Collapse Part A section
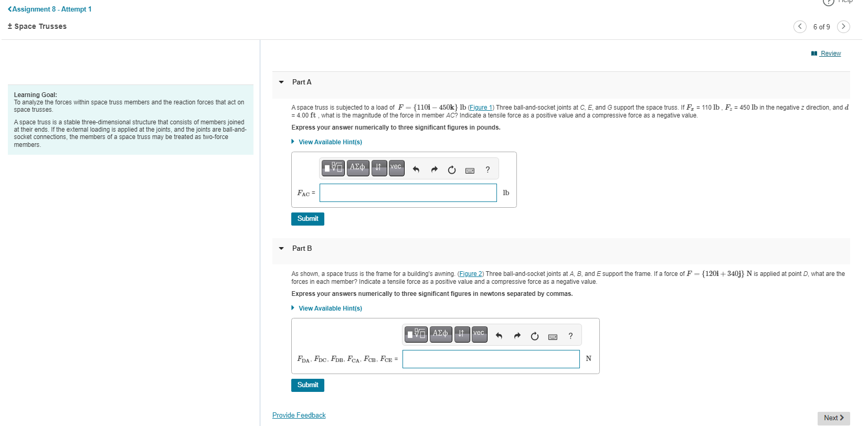This screenshot has height=426, width=868. point(281,82)
